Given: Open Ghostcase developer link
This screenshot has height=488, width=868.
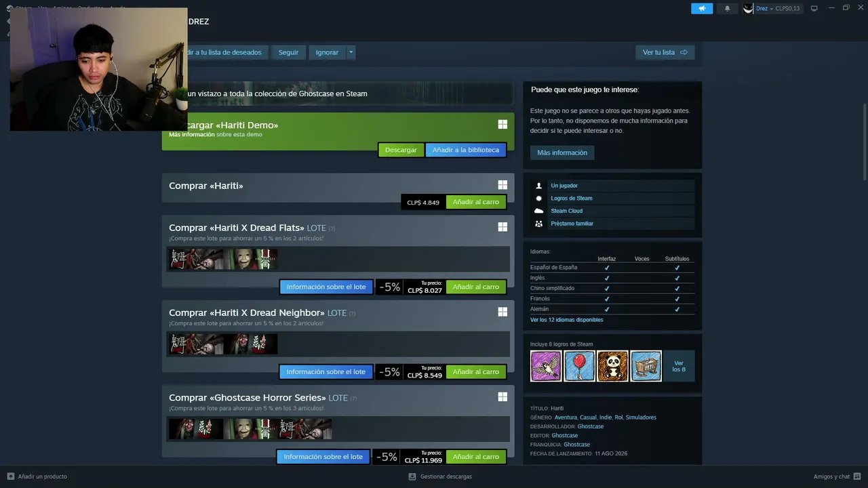Looking at the screenshot, I should [591, 426].
